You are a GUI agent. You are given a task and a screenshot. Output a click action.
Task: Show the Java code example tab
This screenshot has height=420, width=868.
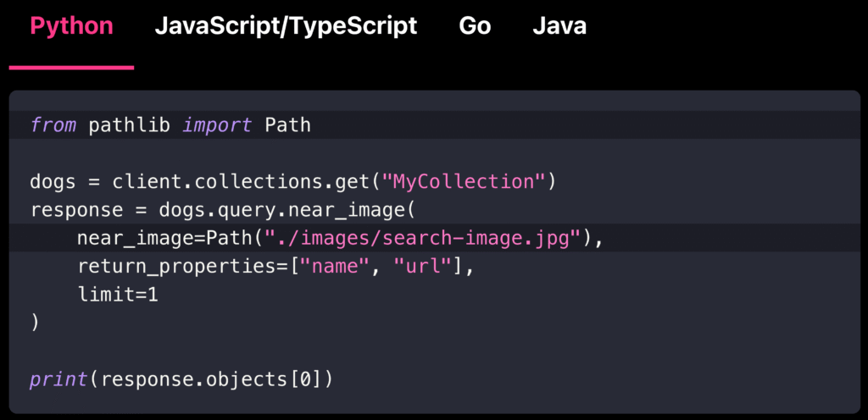[x=559, y=26]
